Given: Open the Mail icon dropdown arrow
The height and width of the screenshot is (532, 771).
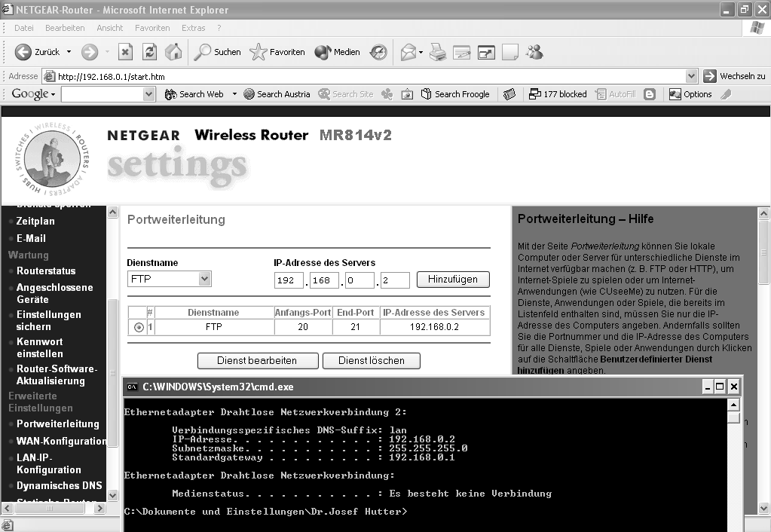Looking at the screenshot, I should click(x=421, y=52).
